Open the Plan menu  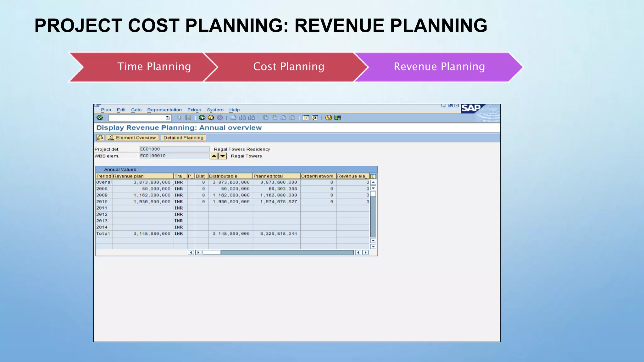tap(106, 110)
